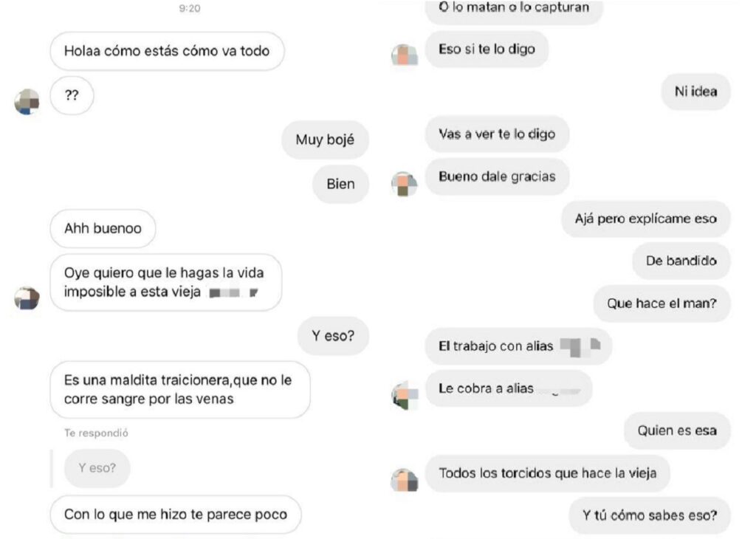756x539 pixels.
Task: Open the quoted 'Y eso?' reply preview
Action: coord(97,468)
